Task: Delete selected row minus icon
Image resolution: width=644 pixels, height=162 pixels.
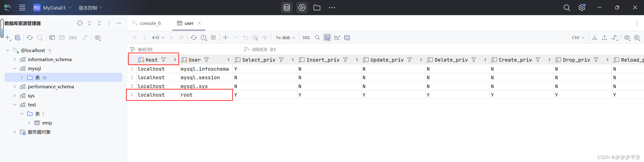Action: 235,37
